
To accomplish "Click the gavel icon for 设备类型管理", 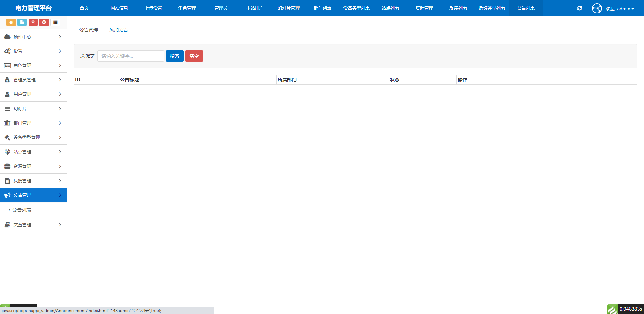I will point(7,137).
